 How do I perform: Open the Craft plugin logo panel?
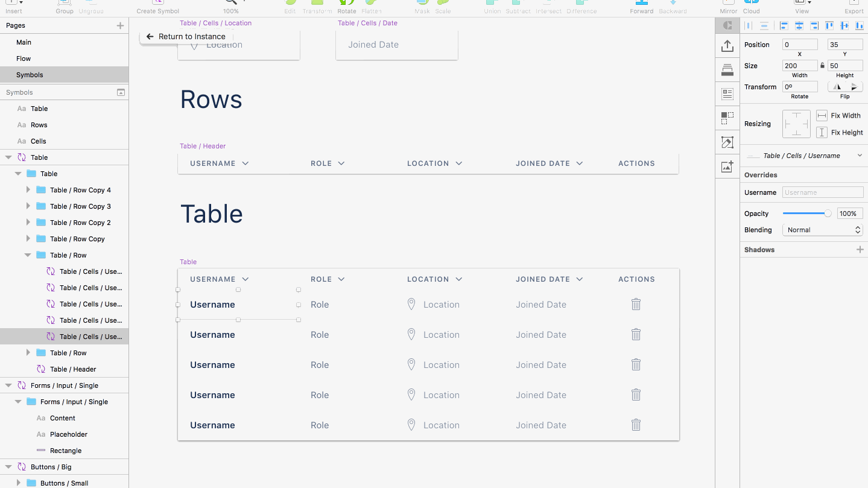click(727, 25)
